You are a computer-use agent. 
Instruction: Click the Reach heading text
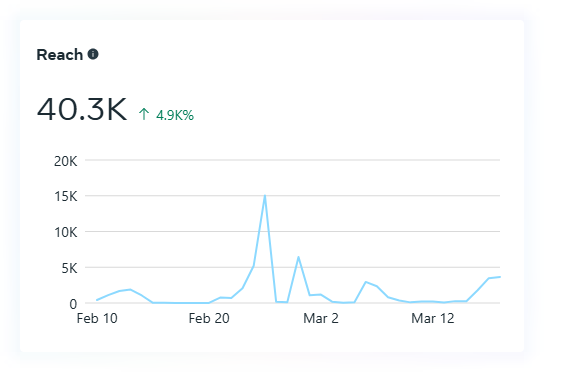click(60, 55)
